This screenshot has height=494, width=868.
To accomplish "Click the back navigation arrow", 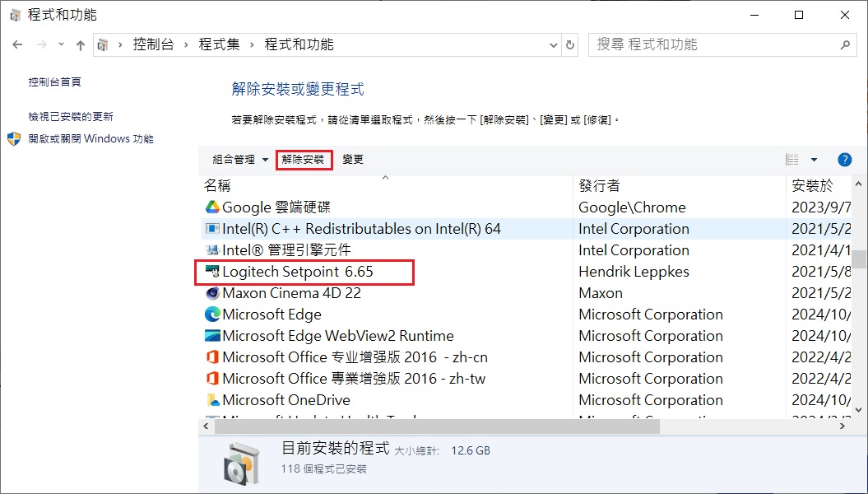I will coord(18,44).
